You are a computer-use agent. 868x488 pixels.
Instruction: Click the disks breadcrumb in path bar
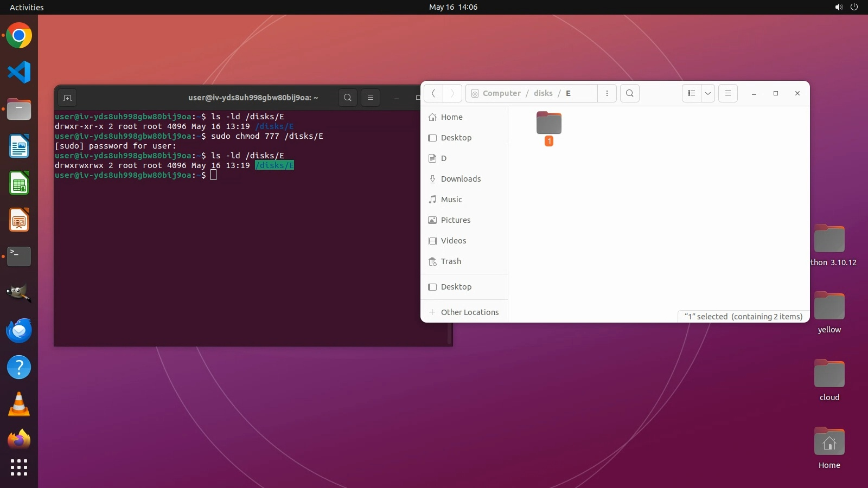pyautogui.click(x=543, y=93)
